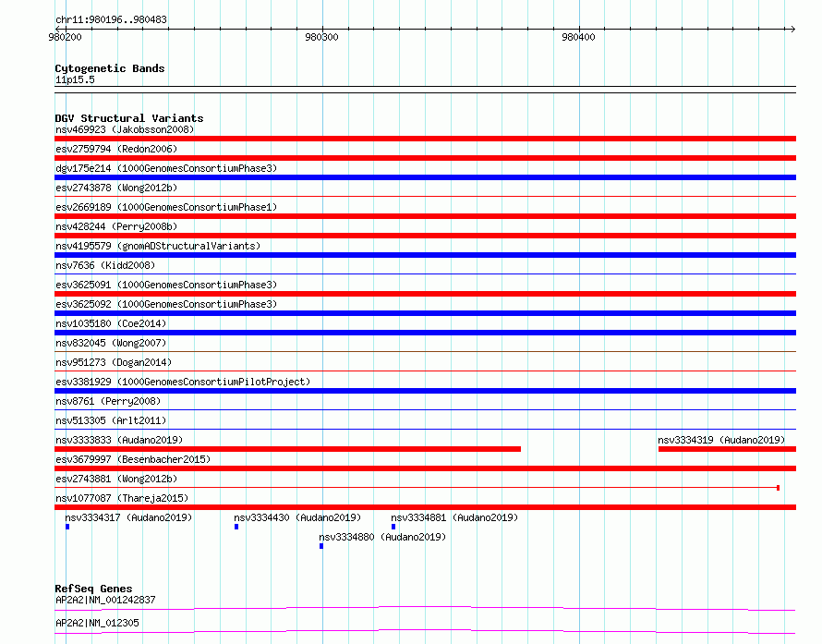Click the red bar under nsv469923
822x644 pixels.
425,139
